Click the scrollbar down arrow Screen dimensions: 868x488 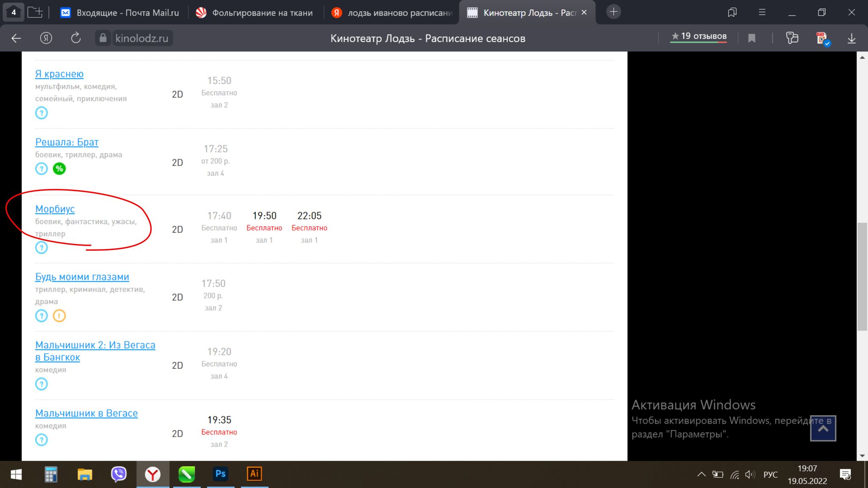[862, 456]
